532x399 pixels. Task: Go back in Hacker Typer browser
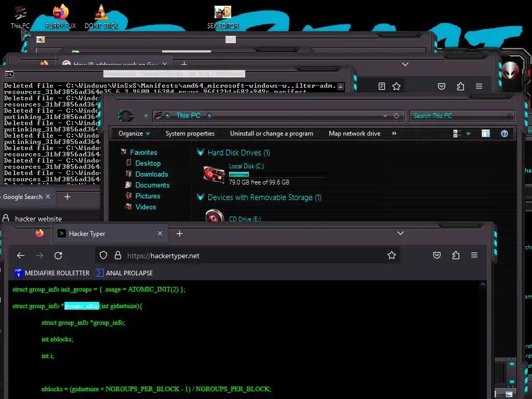pyautogui.click(x=21, y=256)
